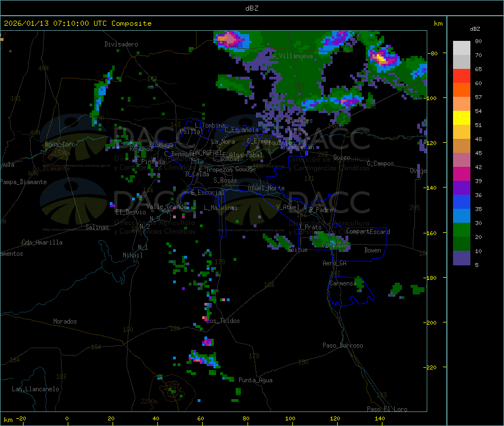
Task: Click the Morados map label
Action: click(65, 321)
